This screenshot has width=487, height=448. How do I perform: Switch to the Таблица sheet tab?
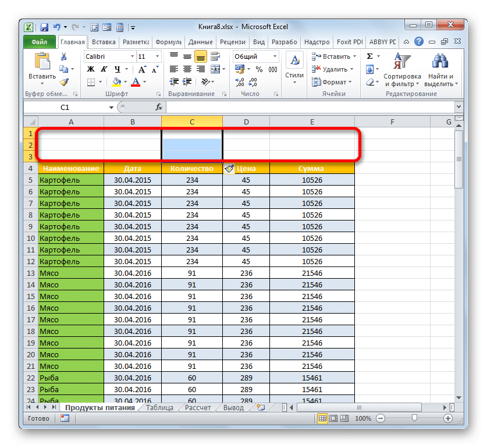point(159,408)
